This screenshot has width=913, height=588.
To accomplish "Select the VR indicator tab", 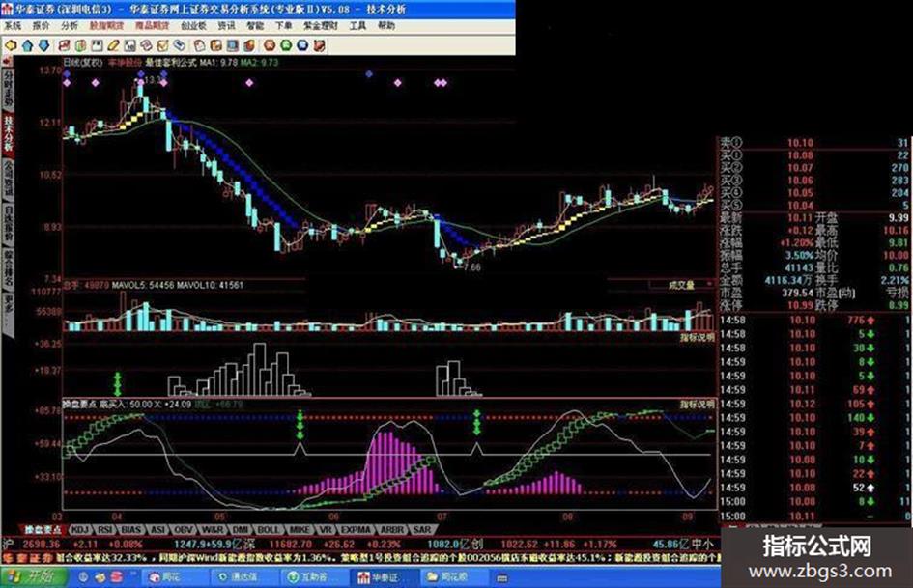I will 325,529.
